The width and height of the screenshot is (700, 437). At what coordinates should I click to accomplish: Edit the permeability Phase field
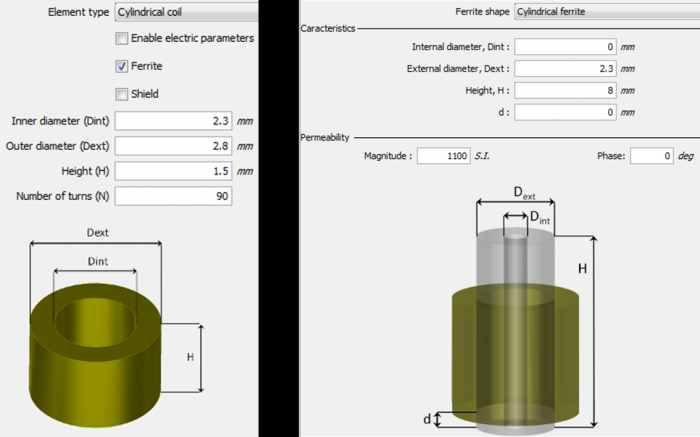(x=652, y=156)
